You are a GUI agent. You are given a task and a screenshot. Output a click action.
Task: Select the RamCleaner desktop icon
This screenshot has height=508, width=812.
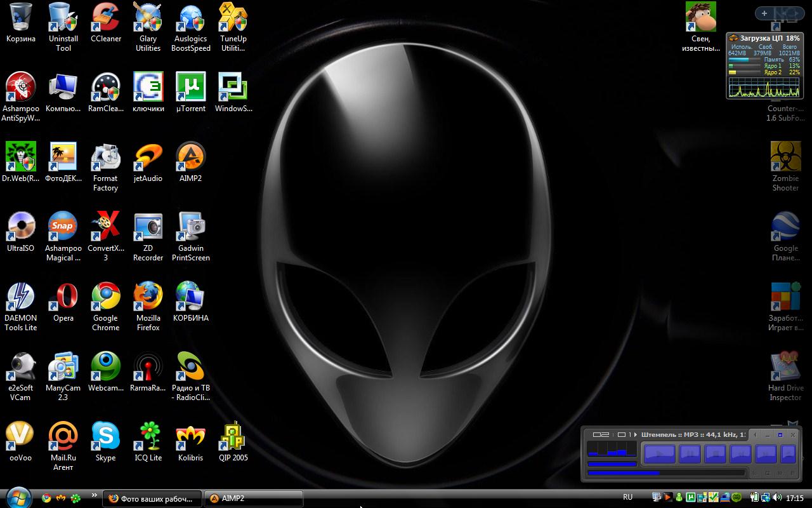(106, 93)
